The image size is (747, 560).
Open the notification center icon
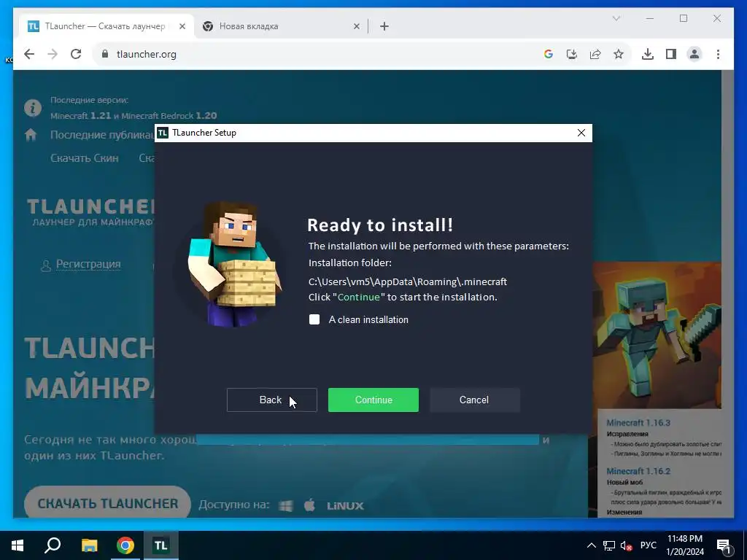pos(724,546)
